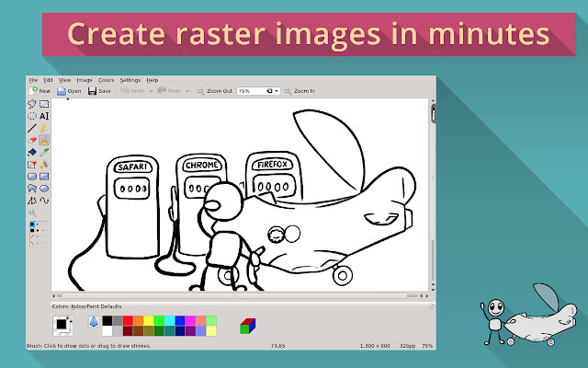Screen dimensions: 588x368
Task: Select the Elliptical selection tool
Action: click(32, 116)
